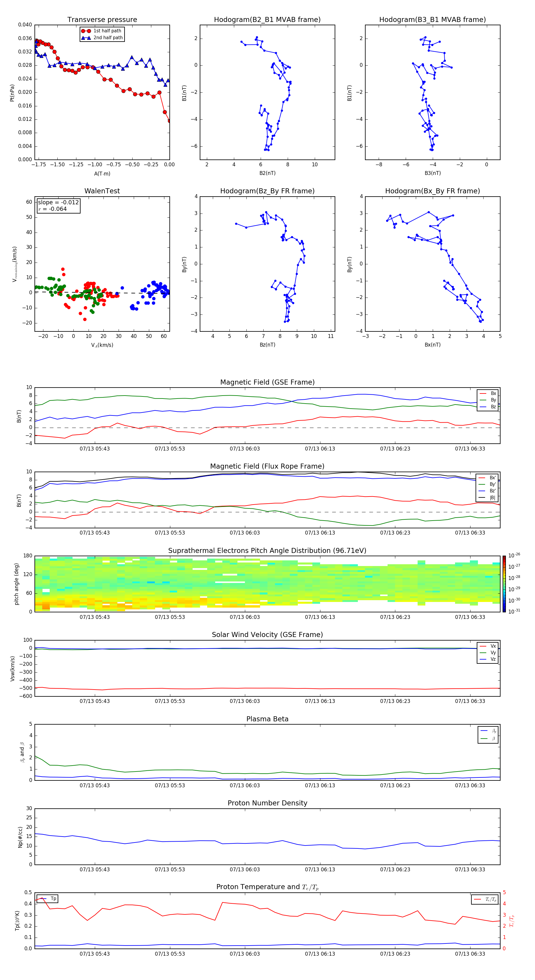Click the 'Bx' legend entry in GSE panel
The image size is (535, 980).
click(x=488, y=393)
